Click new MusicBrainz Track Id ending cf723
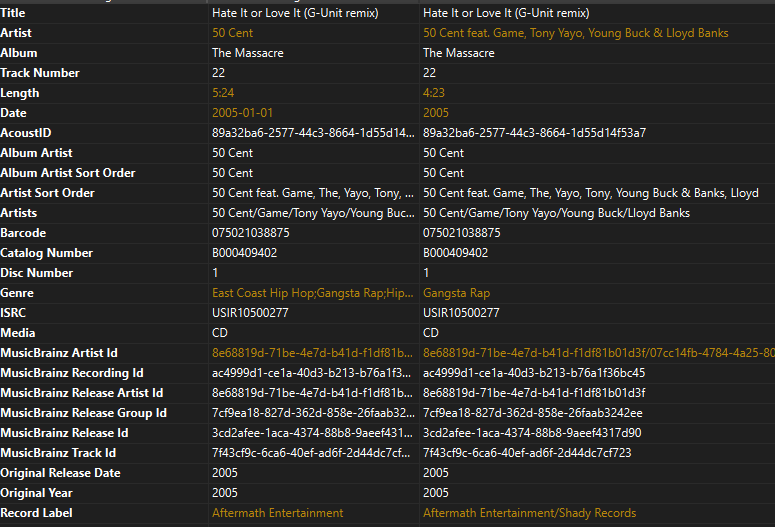Image resolution: width=775 pixels, height=527 pixels. pyautogui.click(x=527, y=453)
